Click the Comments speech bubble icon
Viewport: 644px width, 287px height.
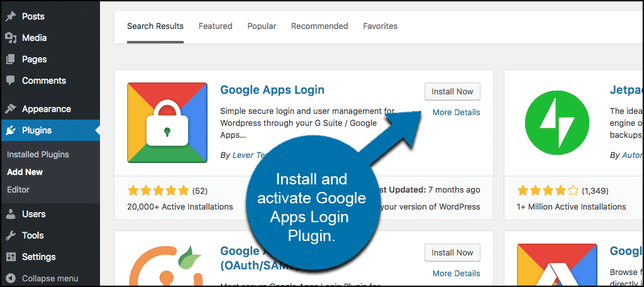(x=11, y=81)
